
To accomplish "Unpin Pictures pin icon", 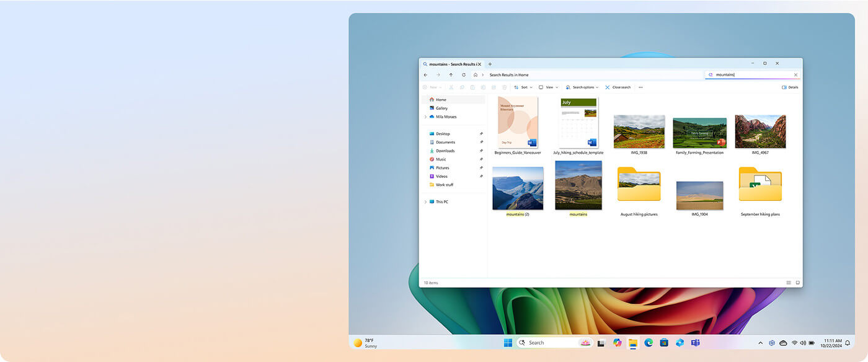I will (481, 168).
